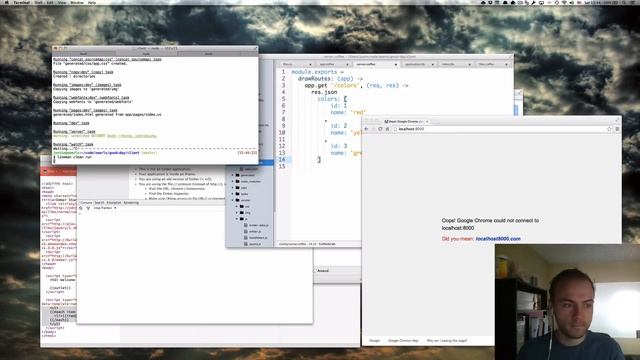Open the View menu in menu bar
The height and width of the screenshot is (360, 640).
62,2
